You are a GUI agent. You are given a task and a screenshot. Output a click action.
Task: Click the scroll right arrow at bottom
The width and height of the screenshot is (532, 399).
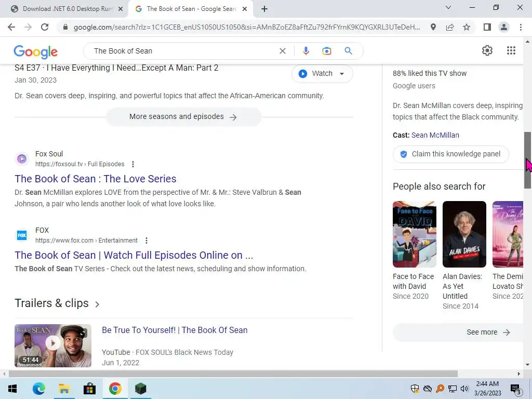[519, 374]
